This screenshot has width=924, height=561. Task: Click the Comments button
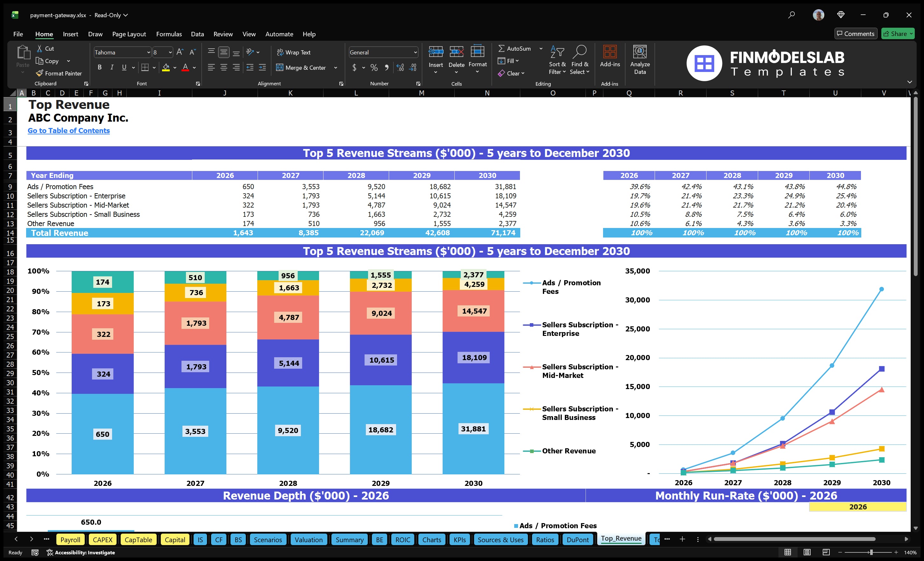coord(855,33)
